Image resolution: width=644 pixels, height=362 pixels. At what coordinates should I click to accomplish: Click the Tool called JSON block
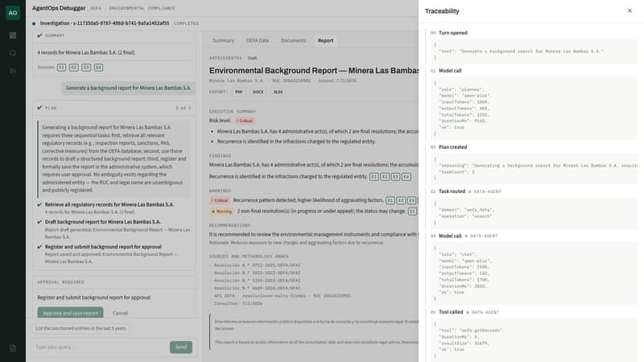point(535,339)
